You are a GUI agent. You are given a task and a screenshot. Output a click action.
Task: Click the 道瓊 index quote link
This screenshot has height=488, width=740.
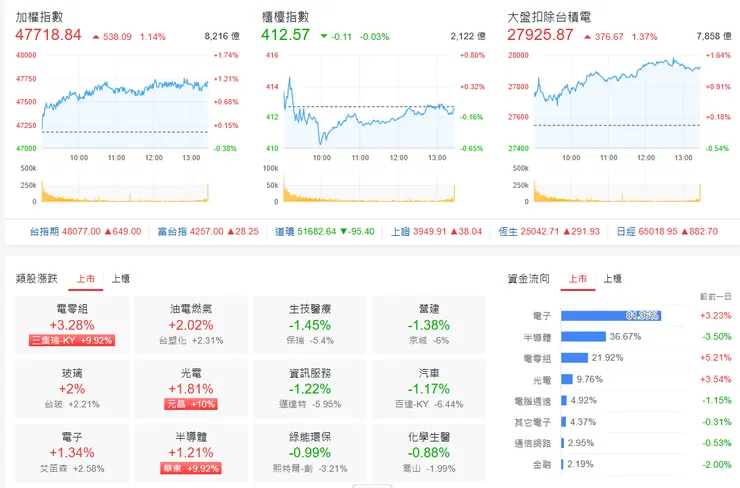pyautogui.click(x=325, y=231)
